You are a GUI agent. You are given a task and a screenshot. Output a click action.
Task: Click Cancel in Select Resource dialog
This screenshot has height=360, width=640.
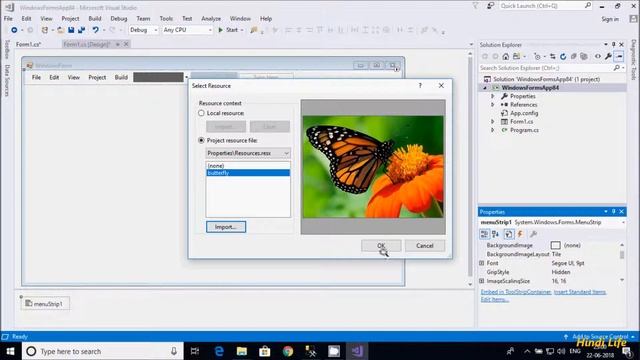click(x=424, y=246)
